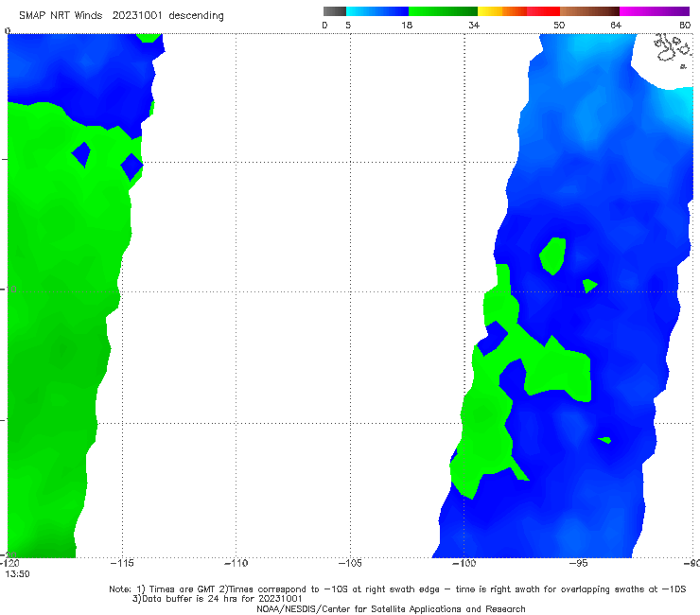Click the title 'SMAP NRT Winds 20231001 descending'
The image size is (700, 615).
click(121, 16)
